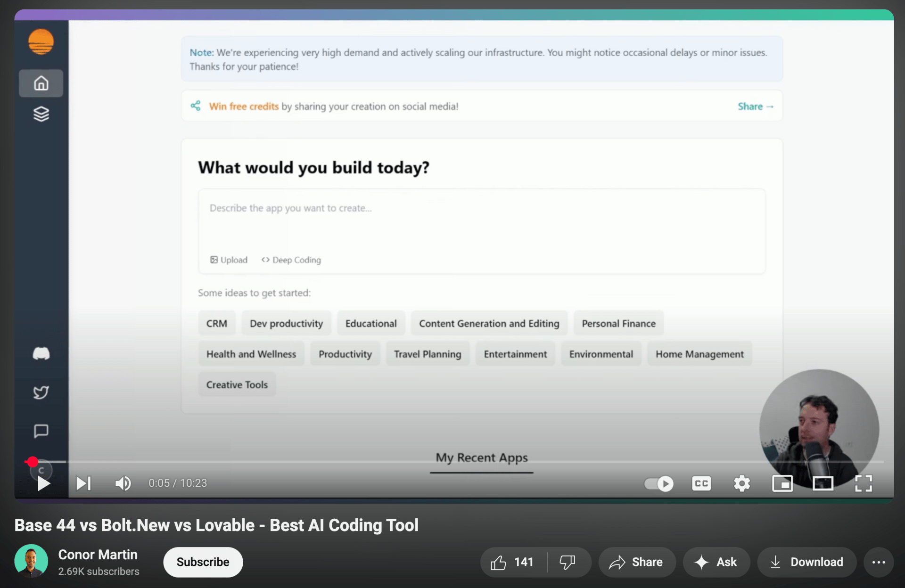Screen dimensions: 905x588
Task: Enable miniplayer mode
Action: [x=782, y=483]
